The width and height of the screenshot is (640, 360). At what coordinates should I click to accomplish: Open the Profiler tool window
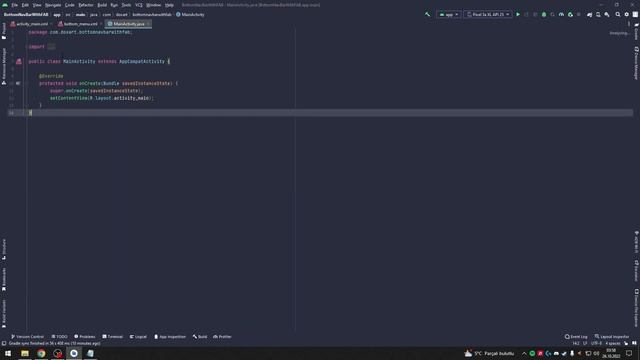click(x=222, y=337)
